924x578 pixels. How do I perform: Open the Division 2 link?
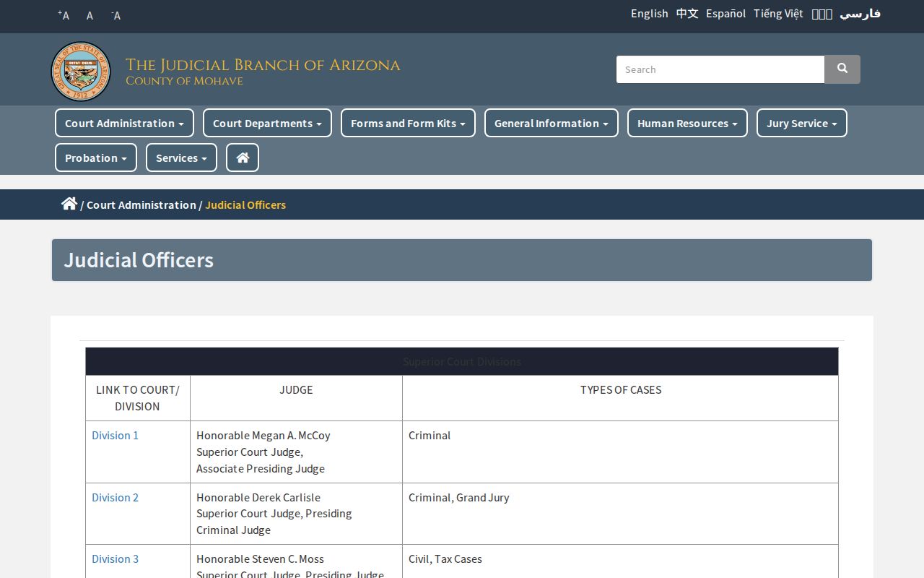pos(115,497)
